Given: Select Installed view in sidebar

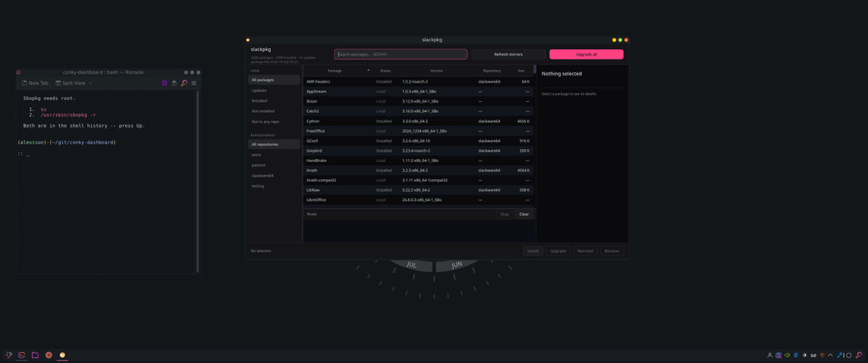Looking at the screenshot, I should pos(274,101).
